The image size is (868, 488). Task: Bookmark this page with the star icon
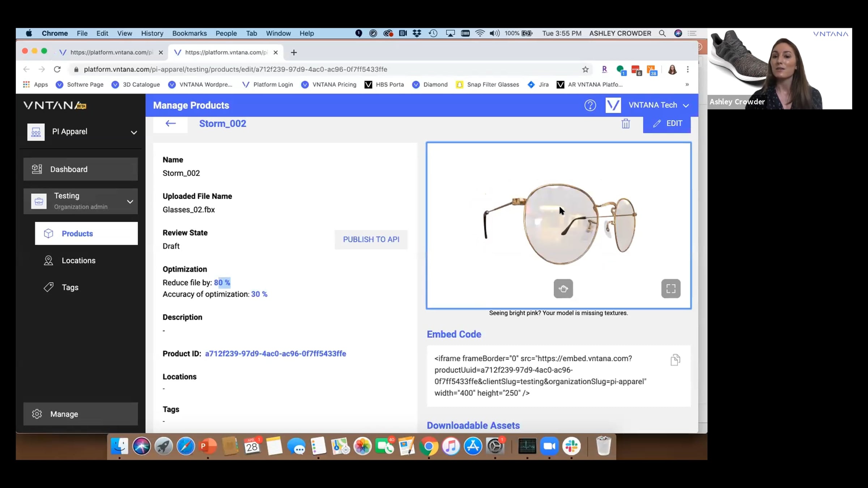coord(585,69)
